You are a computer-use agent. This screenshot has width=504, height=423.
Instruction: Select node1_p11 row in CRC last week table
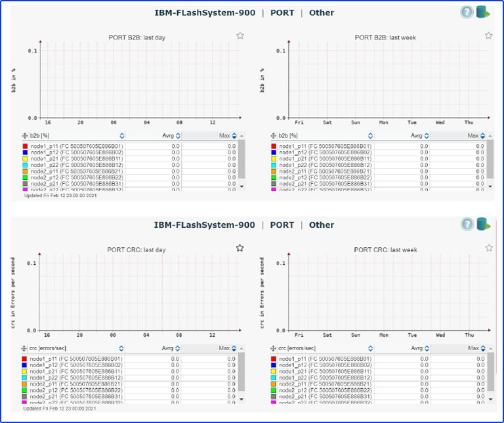[379, 359]
